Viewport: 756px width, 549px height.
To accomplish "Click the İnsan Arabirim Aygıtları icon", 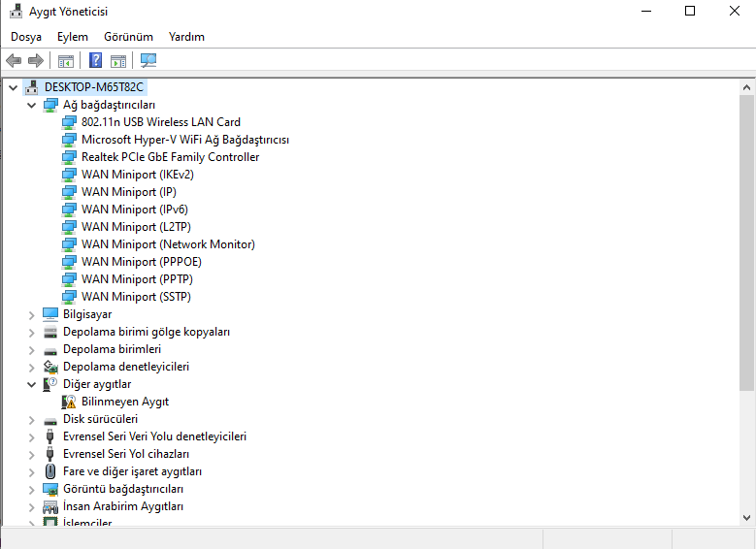I will pyautogui.click(x=50, y=506).
